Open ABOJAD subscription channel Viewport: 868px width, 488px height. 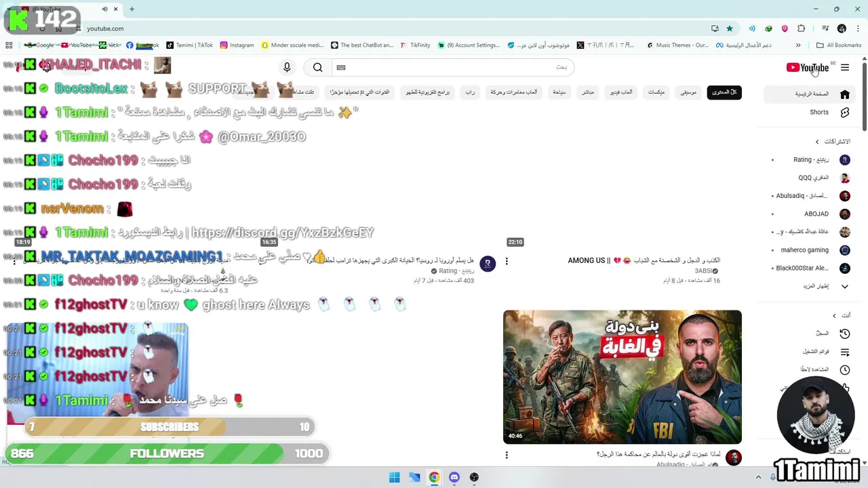click(811, 214)
